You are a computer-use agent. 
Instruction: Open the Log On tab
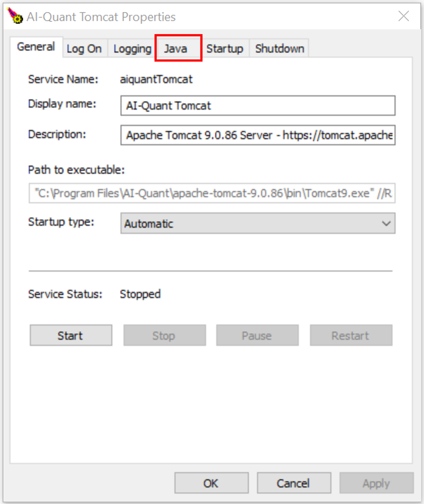tap(84, 49)
